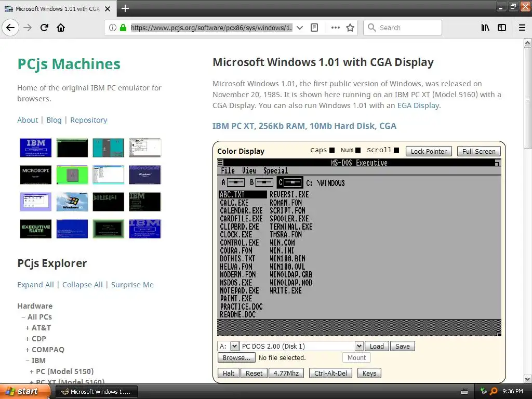Screen dimensions: 532x399
Task: Expand the COMPAQ tree node
Action: (28, 350)
